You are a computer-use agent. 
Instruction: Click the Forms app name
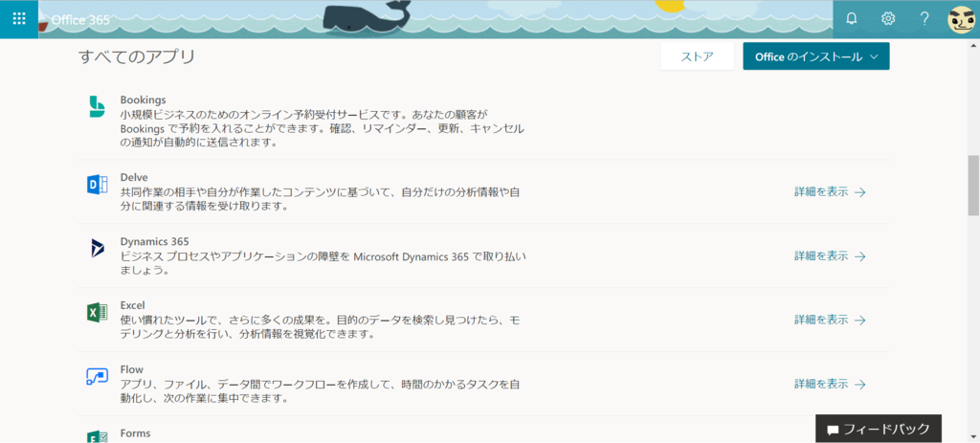(135, 432)
